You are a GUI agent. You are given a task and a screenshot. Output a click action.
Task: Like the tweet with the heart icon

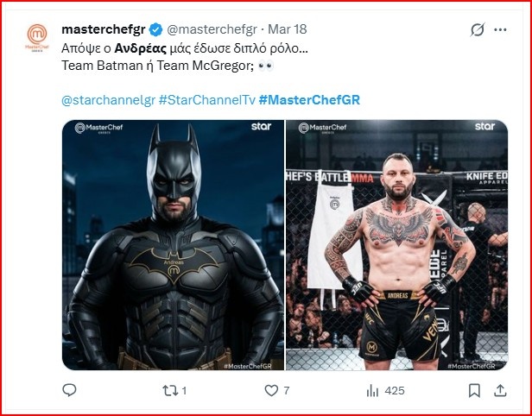271,391
